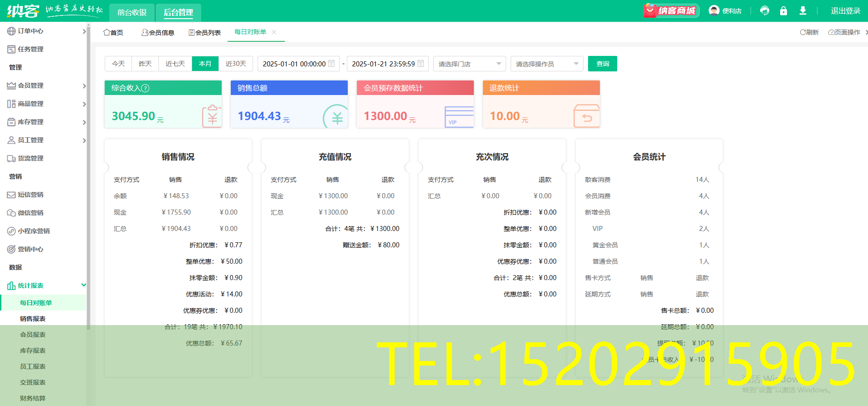Click the 员工管理 person icon
Image resolution: width=868 pixels, height=406 pixels.
[11, 140]
